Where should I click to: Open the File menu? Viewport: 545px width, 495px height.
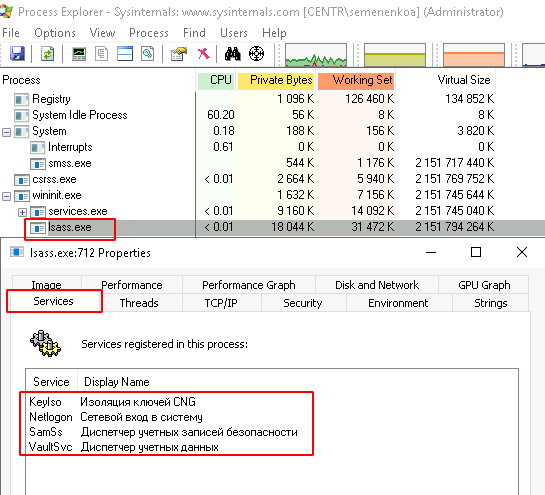click(x=11, y=33)
